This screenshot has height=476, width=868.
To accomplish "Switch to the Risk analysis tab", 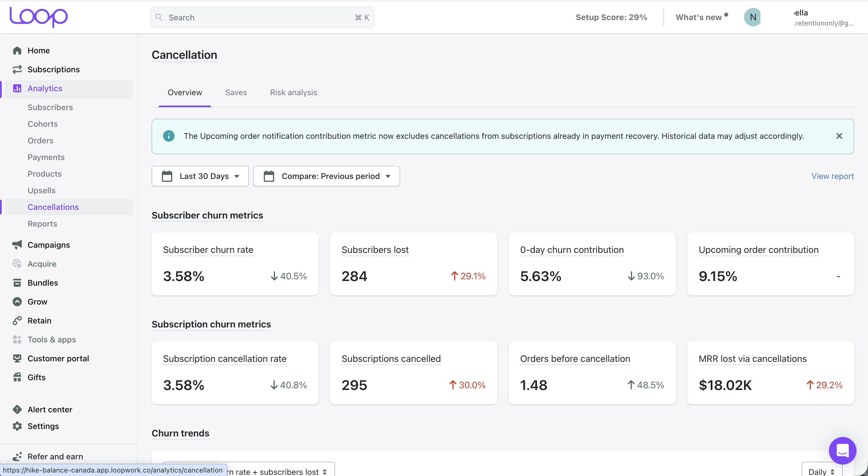I will tap(293, 93).
